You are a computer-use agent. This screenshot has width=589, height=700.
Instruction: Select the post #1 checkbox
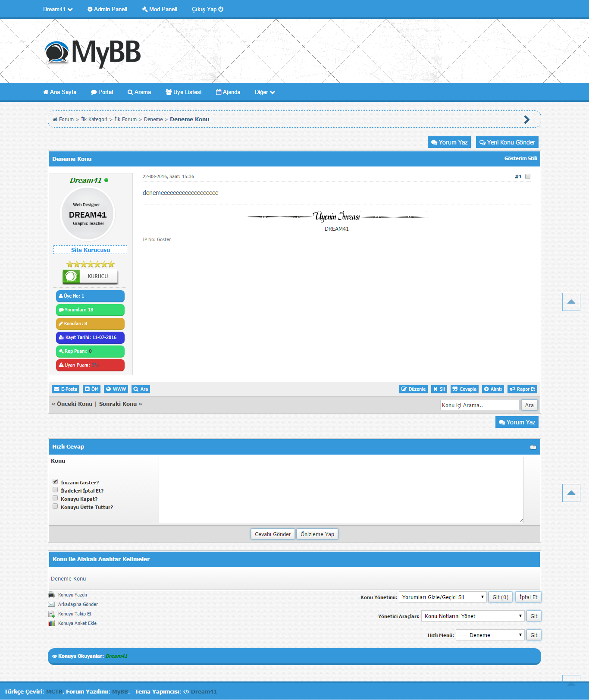528,176
